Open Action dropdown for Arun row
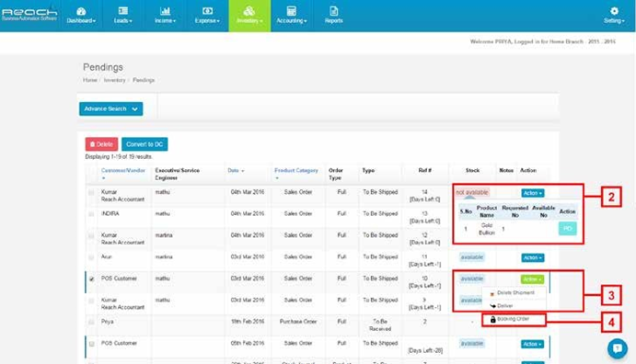636x364 pixels. [x=533, y=258]
